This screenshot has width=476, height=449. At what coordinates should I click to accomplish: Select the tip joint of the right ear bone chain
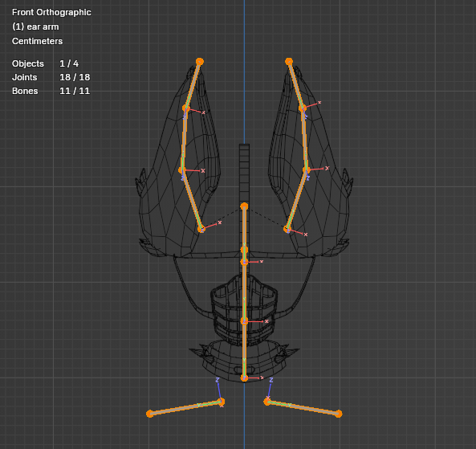pyautogui.click(x=289, y=62)
